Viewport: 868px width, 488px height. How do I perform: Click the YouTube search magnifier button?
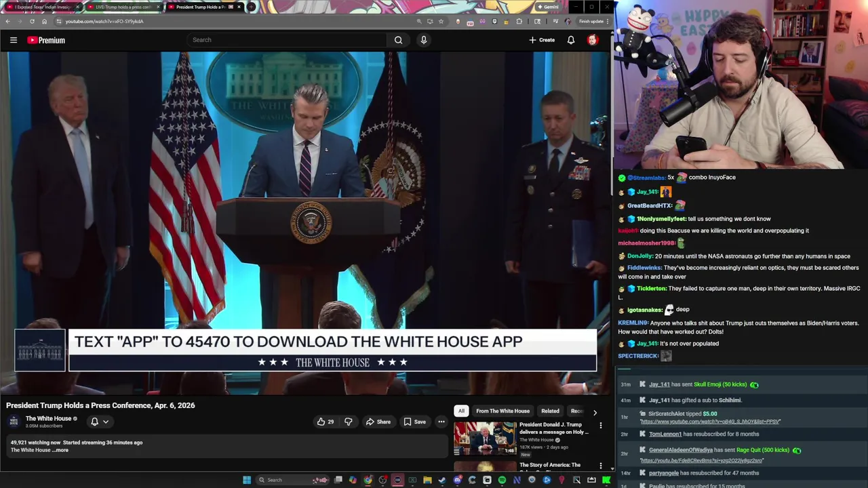click(398, 40)
